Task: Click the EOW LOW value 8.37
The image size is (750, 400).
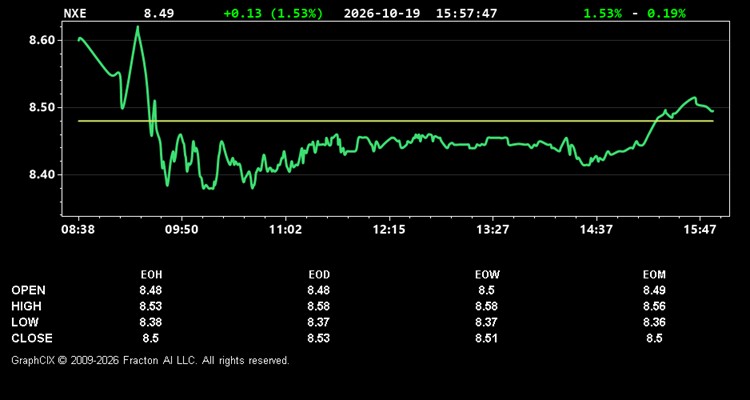Action: pos(487,322)
